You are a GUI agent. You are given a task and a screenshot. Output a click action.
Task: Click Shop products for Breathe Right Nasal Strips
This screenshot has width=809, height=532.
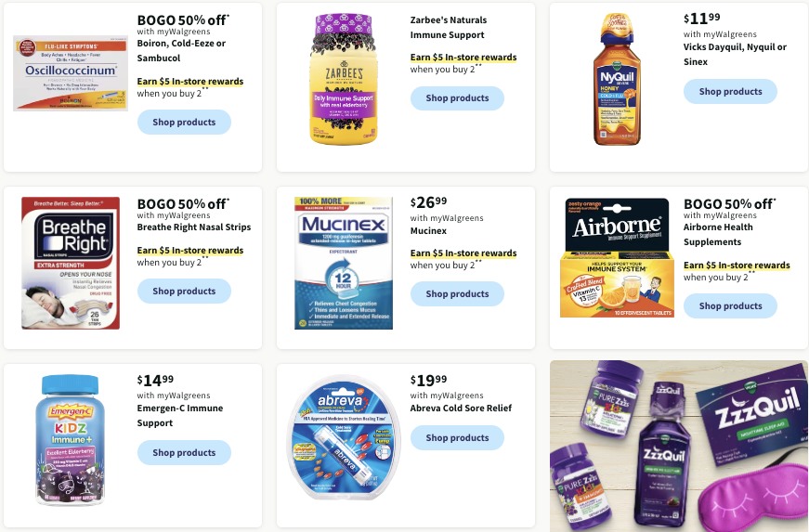coord(184,292)
